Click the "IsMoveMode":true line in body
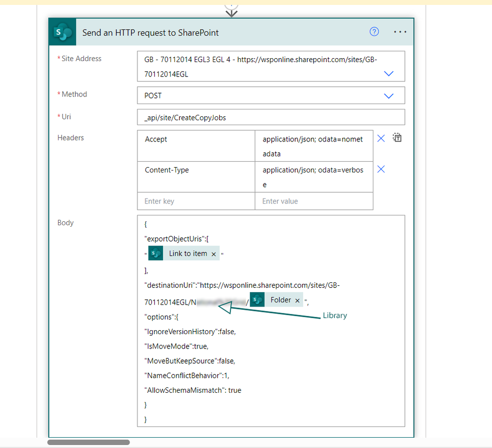The height and width of the screenshot is (448, 492). click(176, 346)
